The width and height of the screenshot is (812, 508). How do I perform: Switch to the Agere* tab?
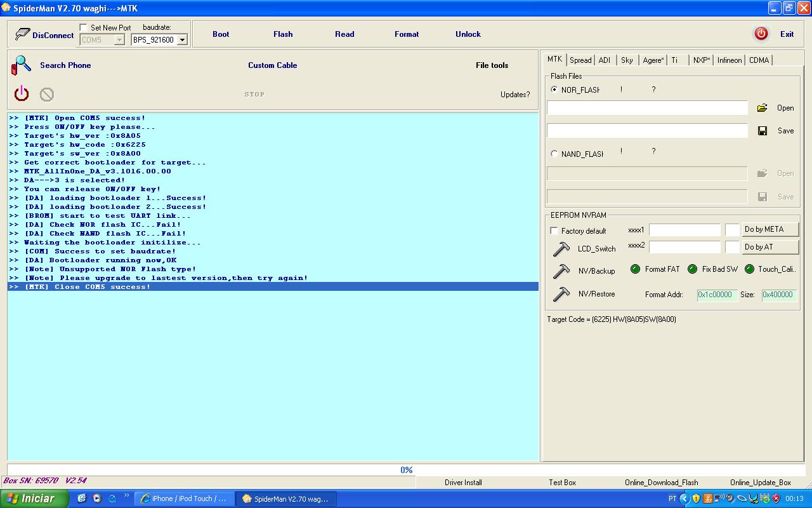click(x=653, y=60)
